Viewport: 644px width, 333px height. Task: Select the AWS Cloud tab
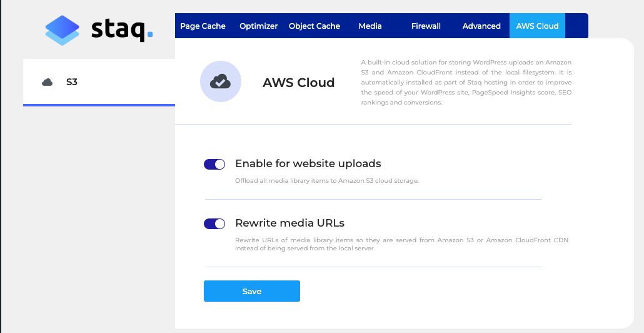[537, 26]
